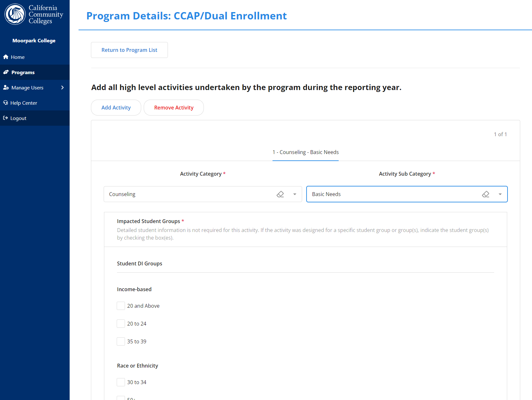
Task: Check the 20 and Above checkbox
Action: [121, 306]
